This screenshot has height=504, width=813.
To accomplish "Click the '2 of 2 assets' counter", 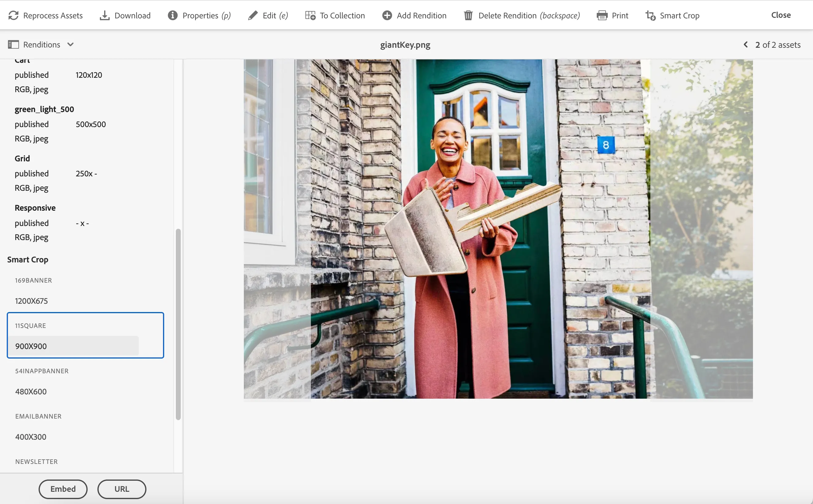I will point(778,45).
